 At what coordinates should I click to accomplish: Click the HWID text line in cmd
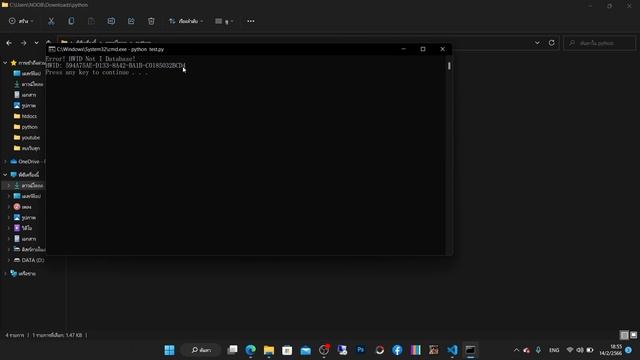point(116,66)
